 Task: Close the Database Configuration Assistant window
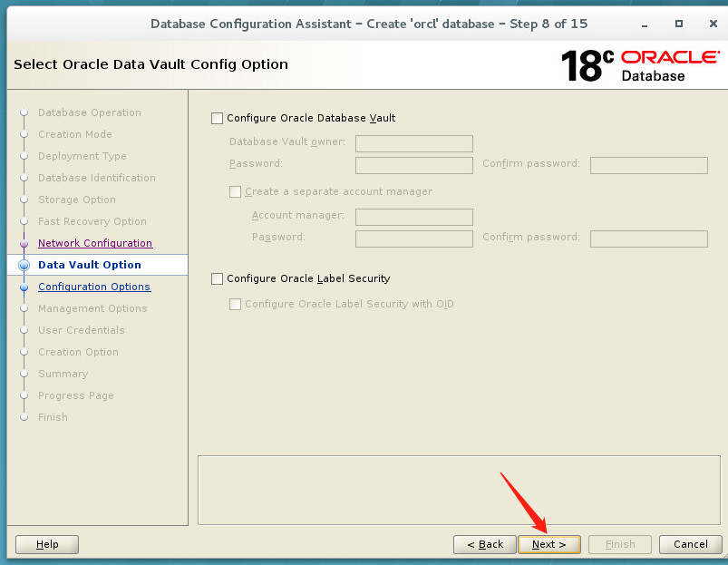click(x=713, y=24)
